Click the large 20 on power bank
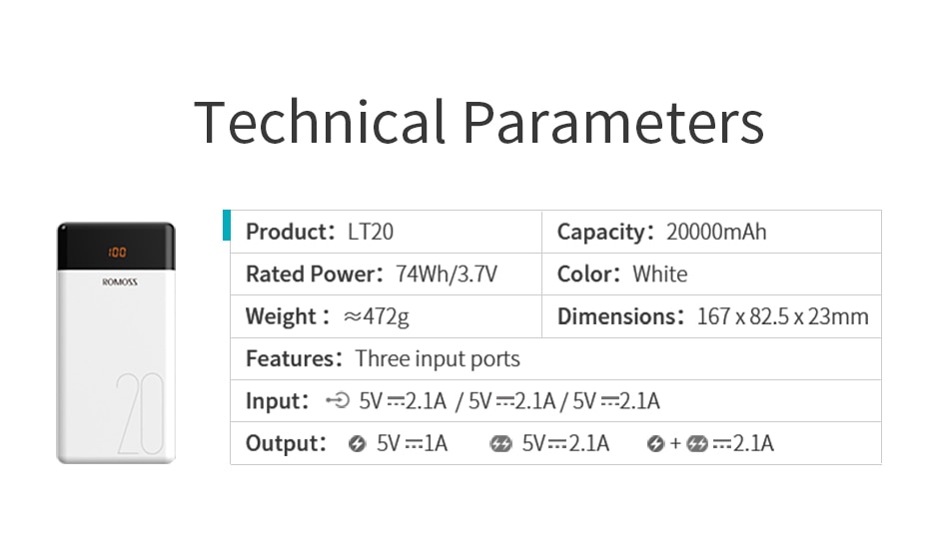929x560 pixels. 140,413
